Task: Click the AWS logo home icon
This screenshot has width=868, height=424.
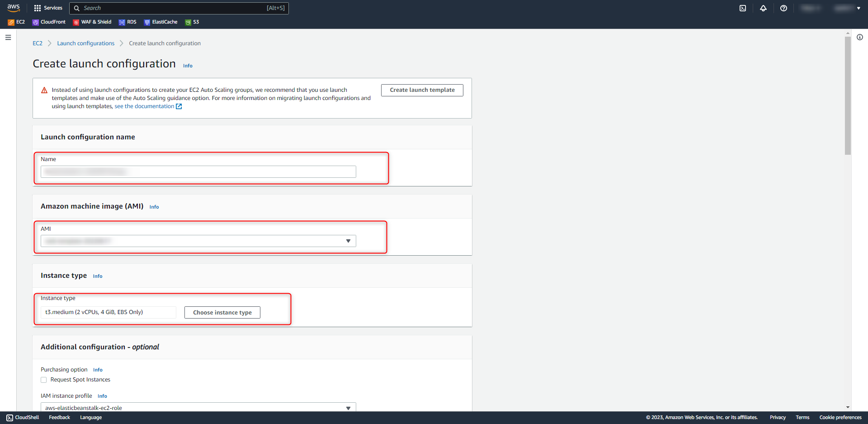Action: coord(14,8)
